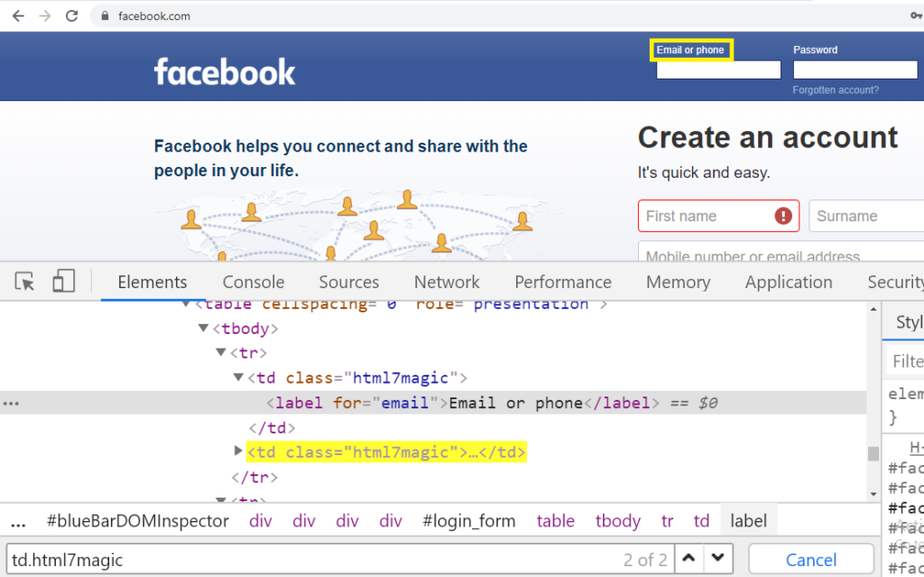The image size is (924, 577).
Task: Select table in the breadcrumb trail
Action: 555,521
